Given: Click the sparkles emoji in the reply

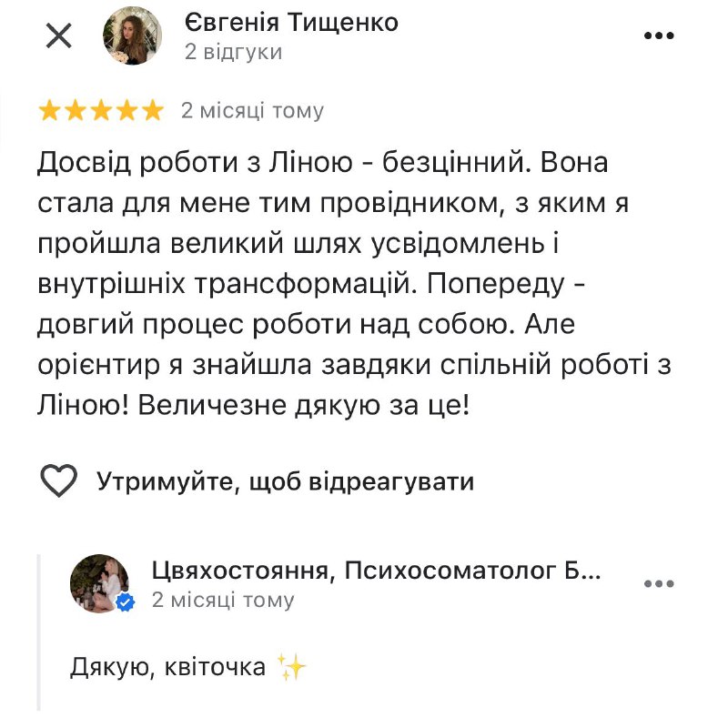Looking at the screenshot, I should pos(293,668).
